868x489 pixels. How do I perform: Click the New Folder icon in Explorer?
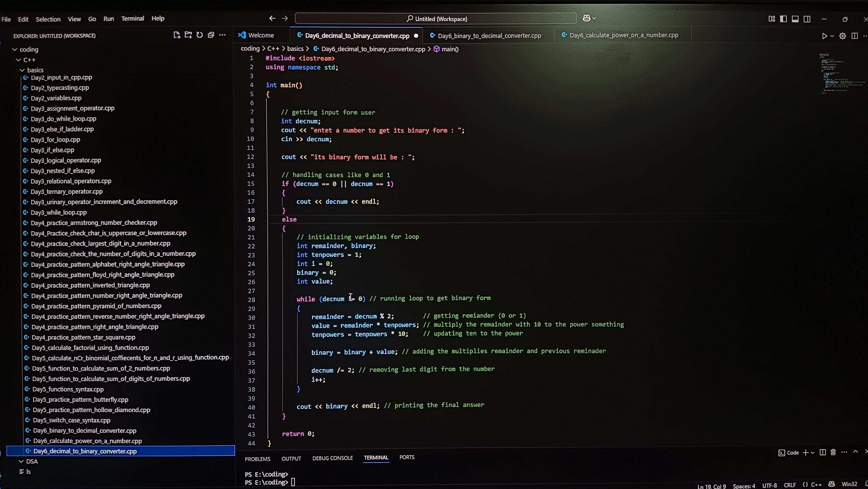(x=188, y=35)
